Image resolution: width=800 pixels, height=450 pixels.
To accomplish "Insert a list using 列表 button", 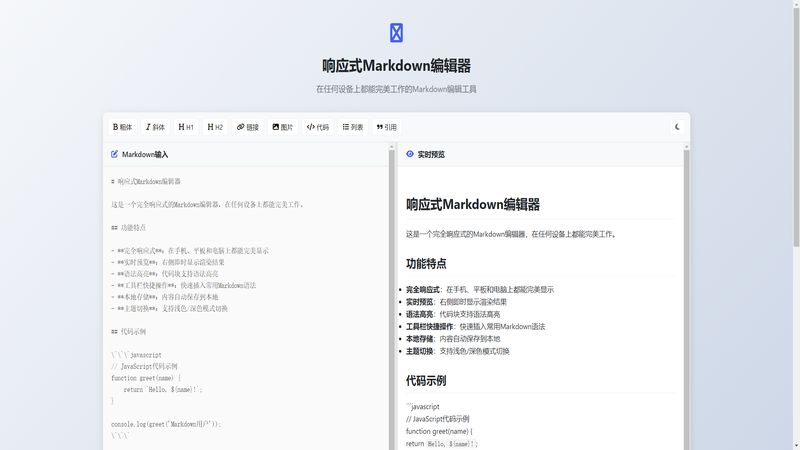I will tap(352, 127).
